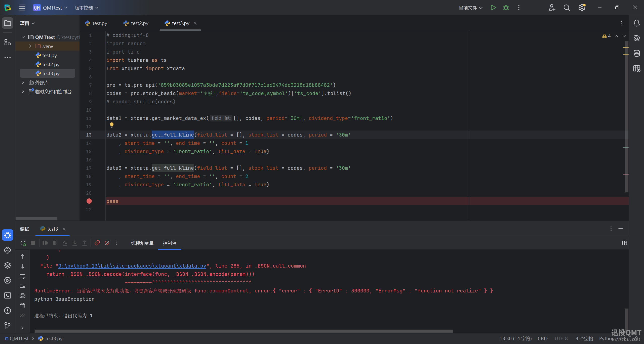The height and width of the screenshot is (344, 644).
Task: Open the Problems tool window
Action: click(8, 311)
